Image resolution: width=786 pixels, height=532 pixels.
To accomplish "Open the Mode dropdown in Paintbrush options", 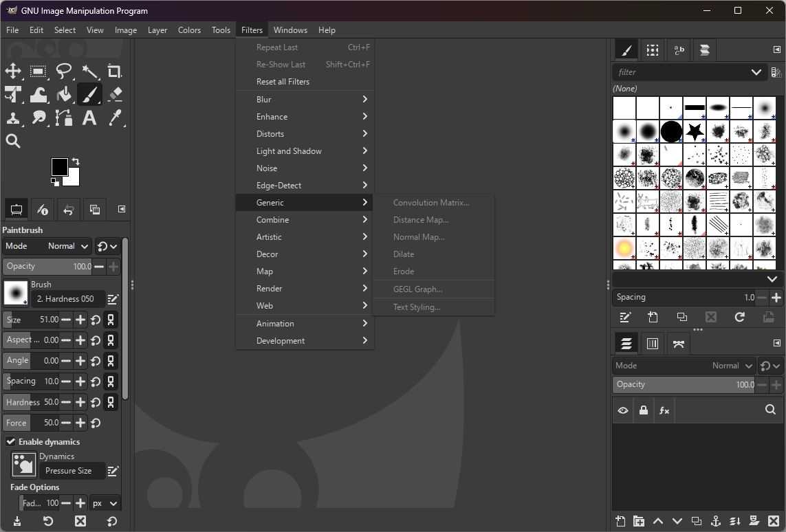I will click(67, 246).
